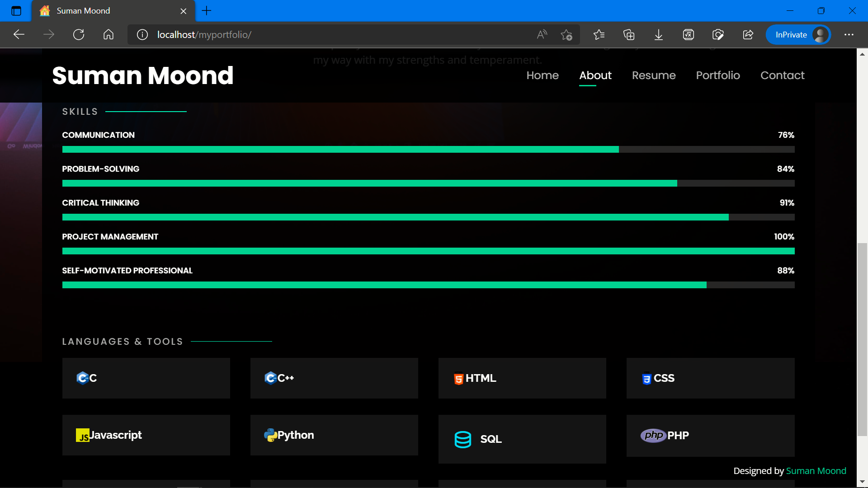Click the HTML5 shield icon
Viewport: 868px width, 488px height.
pyautogui.click(x=459, y=378)
